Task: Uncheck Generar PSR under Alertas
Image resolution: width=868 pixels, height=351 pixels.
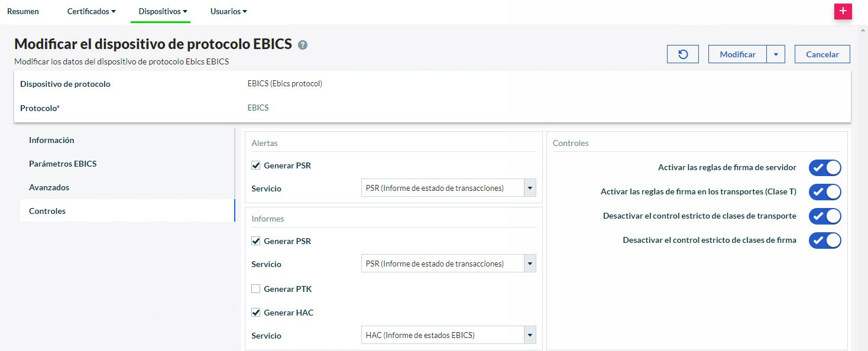Action: pyautogui.click(x=256, y=165)
